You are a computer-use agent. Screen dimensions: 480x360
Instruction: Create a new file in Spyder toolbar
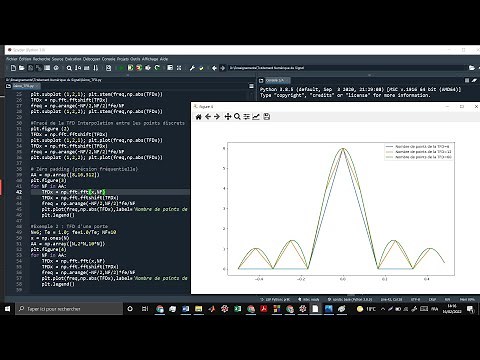pos(13,68)
